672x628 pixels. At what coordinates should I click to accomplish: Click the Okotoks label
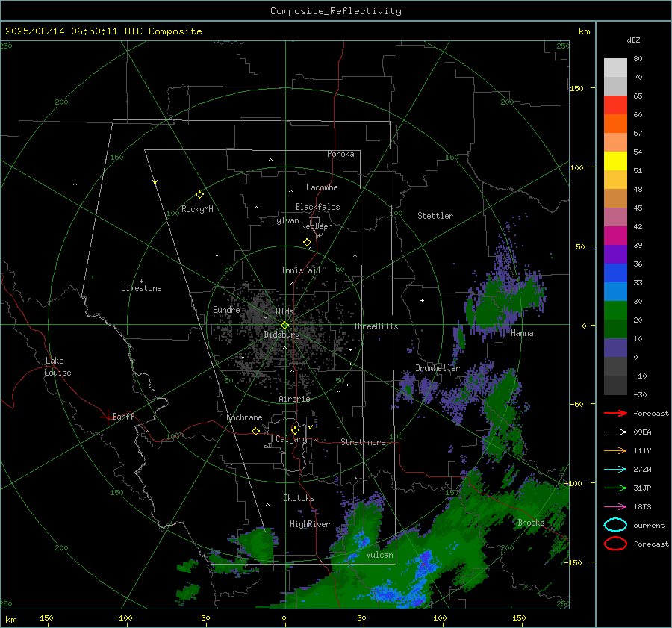pos(299,498)
